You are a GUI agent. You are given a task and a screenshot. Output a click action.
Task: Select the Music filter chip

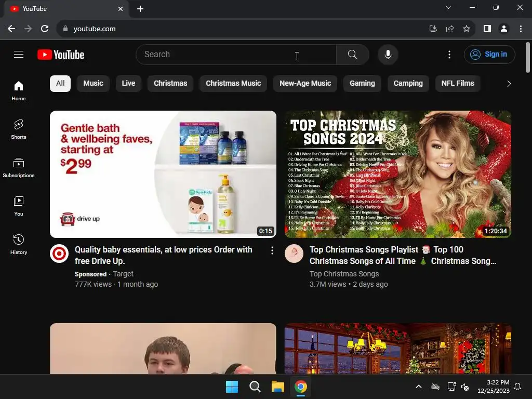(x=94, y=84)
